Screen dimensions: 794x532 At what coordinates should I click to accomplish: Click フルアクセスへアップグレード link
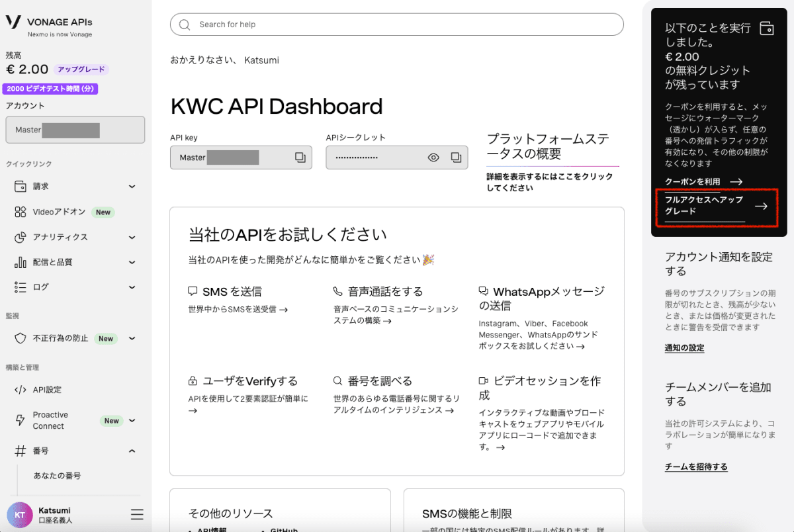(705, 205)
